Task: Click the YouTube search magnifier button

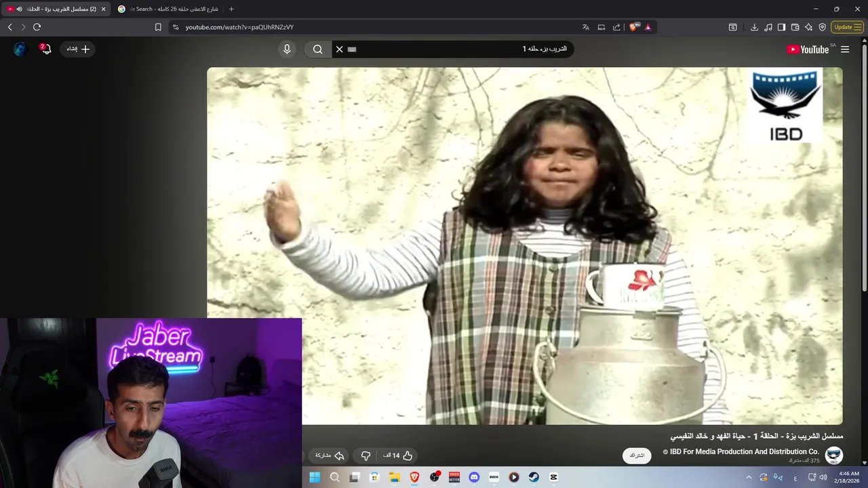Action: click(x=317, y=49)
